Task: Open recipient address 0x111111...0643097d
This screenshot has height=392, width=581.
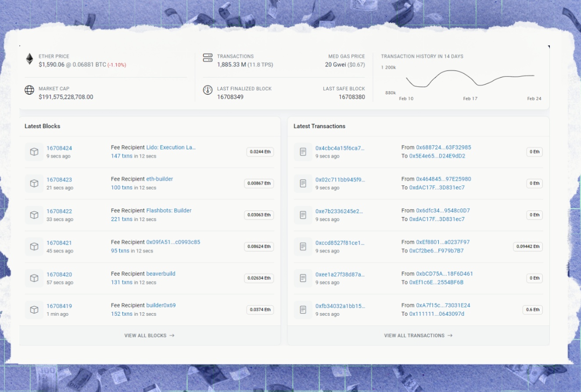Action: (x=437, y=314)
